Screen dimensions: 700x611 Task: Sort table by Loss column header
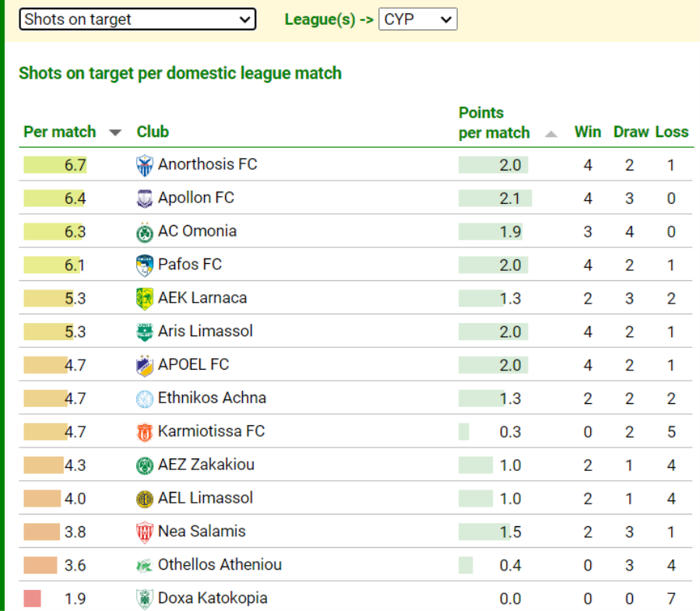pos(671,132)
